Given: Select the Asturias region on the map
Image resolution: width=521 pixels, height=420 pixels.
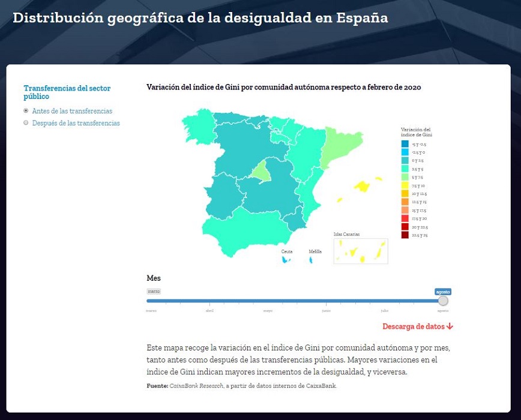Looking at the screenshot, I should click(x=231, y=118).
